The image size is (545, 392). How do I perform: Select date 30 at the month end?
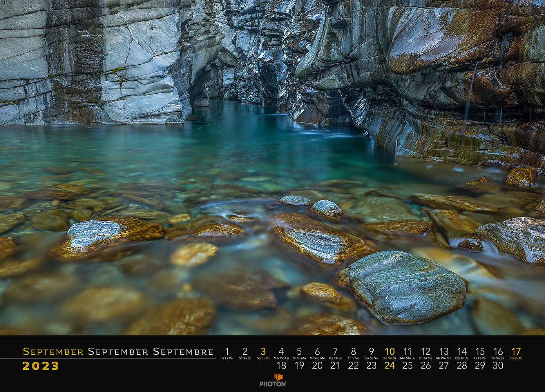pyautogui.click(x=498, y=365)
